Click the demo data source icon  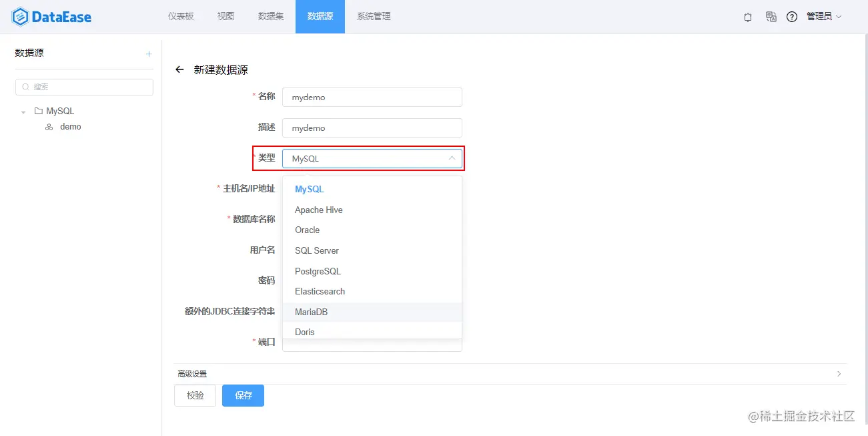(49, 127)
